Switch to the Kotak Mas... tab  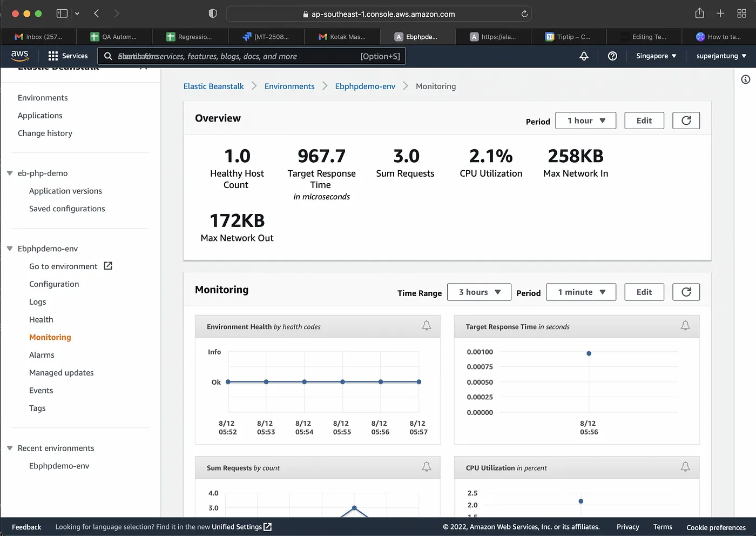coord(342,37)
